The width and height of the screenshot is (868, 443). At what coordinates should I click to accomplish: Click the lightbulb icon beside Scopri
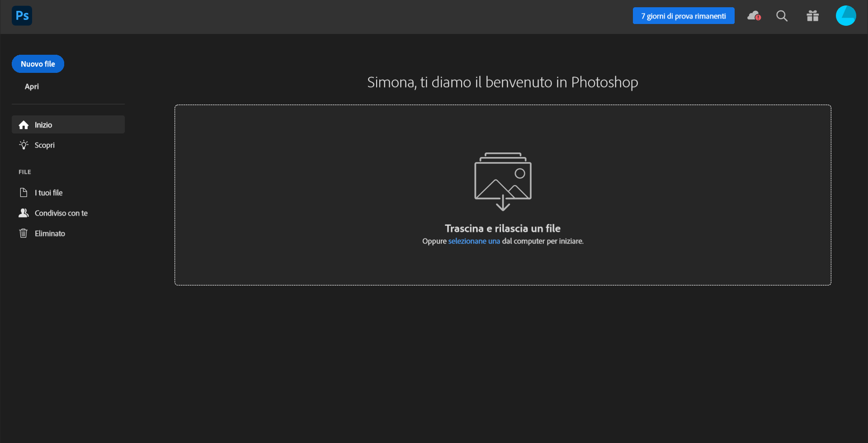(x=23, y=145)
